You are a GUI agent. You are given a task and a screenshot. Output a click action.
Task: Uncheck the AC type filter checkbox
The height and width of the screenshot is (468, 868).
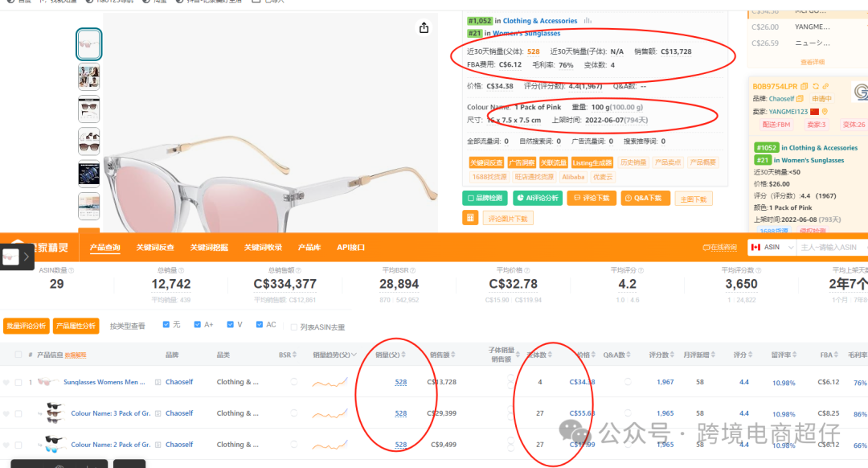tap(260, 325)
